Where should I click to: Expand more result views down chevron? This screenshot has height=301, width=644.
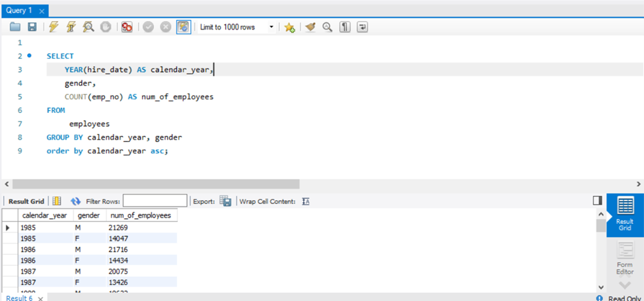[625, 284]
